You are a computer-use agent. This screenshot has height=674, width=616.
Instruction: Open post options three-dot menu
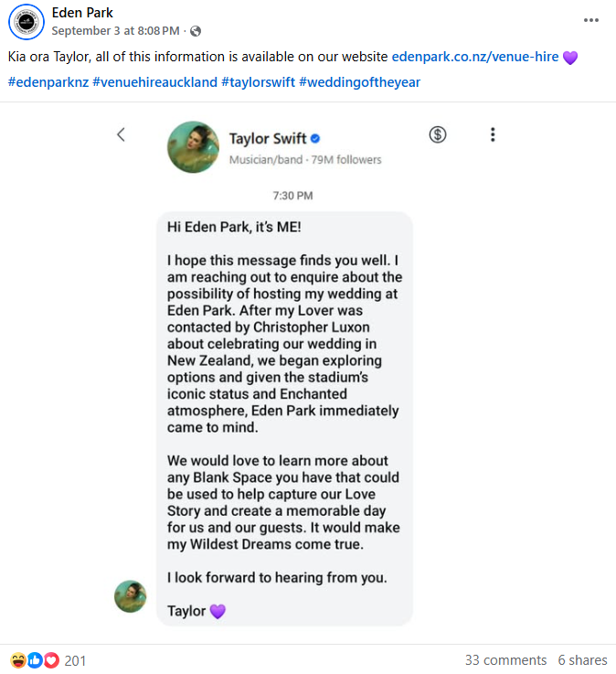point(592,20)
